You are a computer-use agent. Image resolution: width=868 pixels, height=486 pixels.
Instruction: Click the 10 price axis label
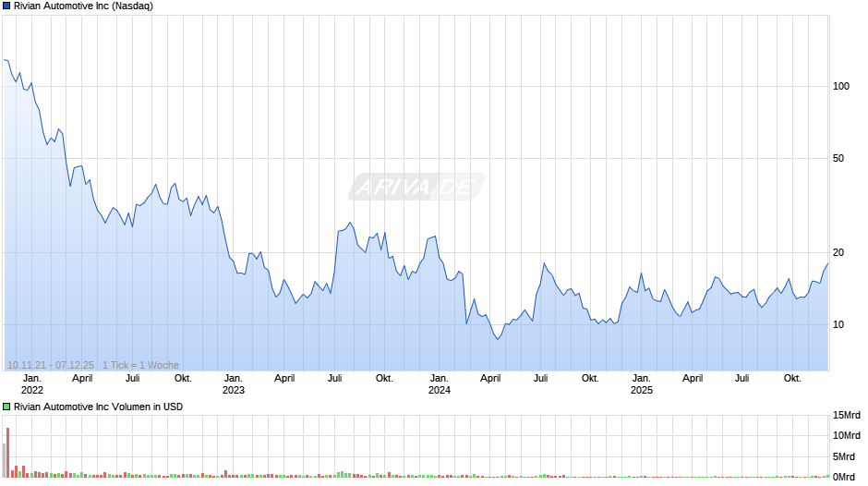pos(838,324)
